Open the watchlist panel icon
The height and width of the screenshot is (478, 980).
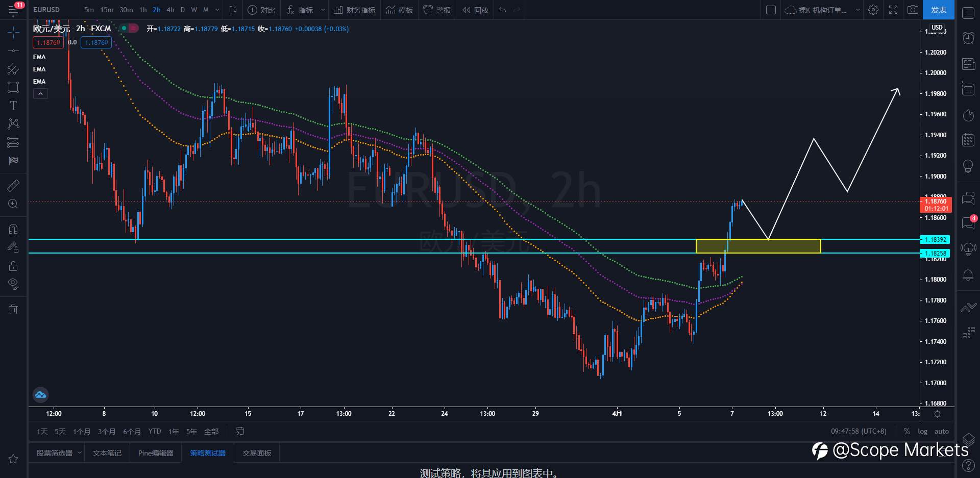968,13
